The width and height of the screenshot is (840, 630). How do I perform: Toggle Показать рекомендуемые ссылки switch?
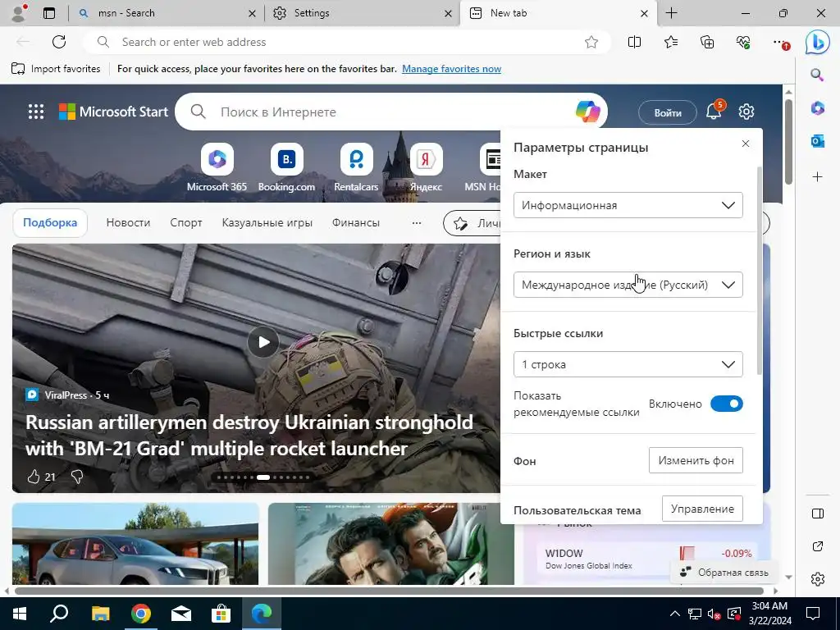727,404
